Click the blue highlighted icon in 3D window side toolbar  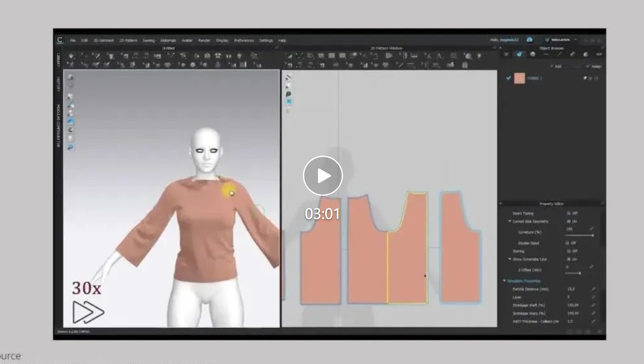pyautogui.click(x=71, y=121)
